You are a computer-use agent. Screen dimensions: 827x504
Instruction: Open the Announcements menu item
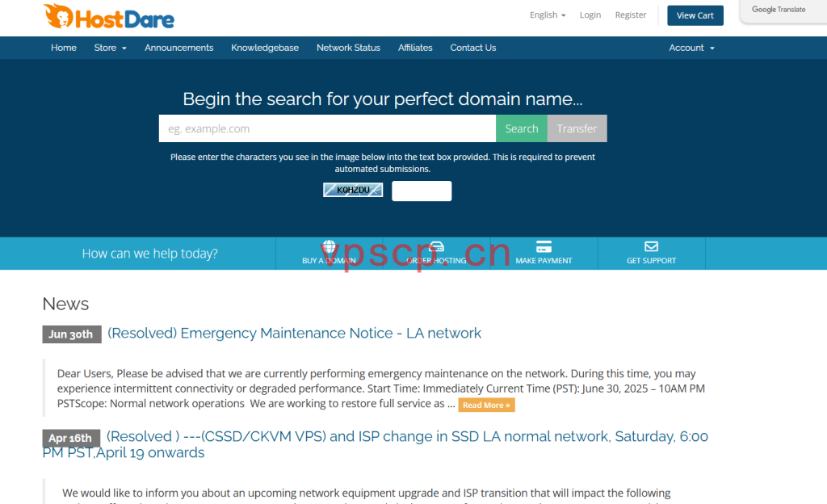(178, 48)
